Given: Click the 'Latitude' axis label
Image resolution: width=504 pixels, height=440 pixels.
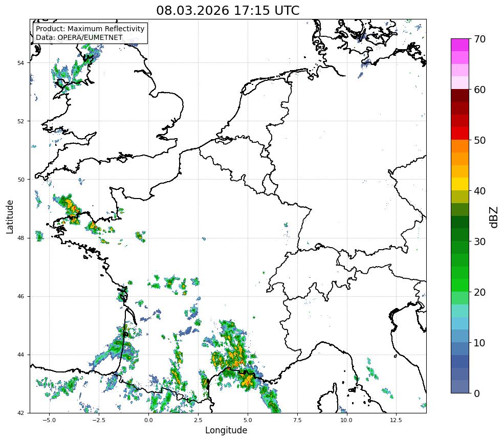Looking at the screenshot, I should point(10,216).
